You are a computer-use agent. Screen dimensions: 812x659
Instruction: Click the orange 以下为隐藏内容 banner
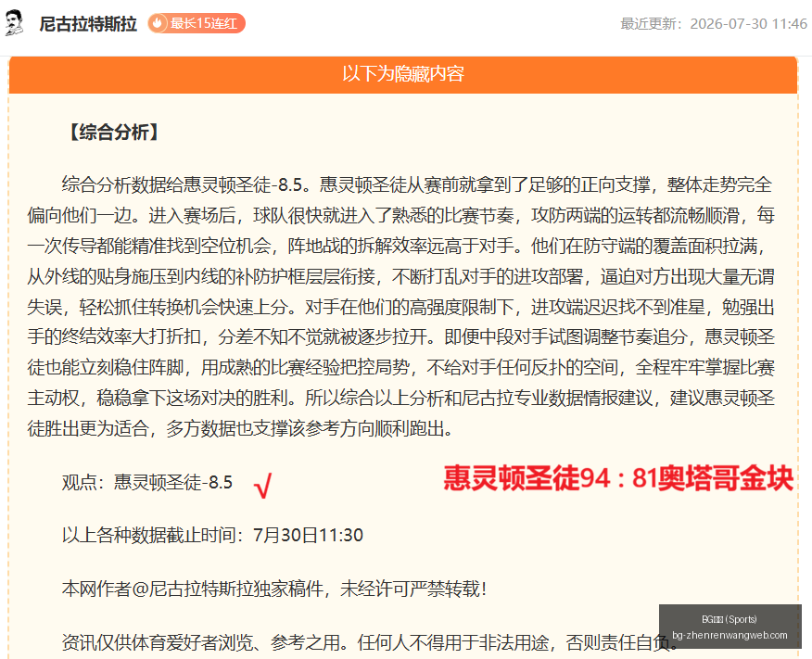[403, 74]
